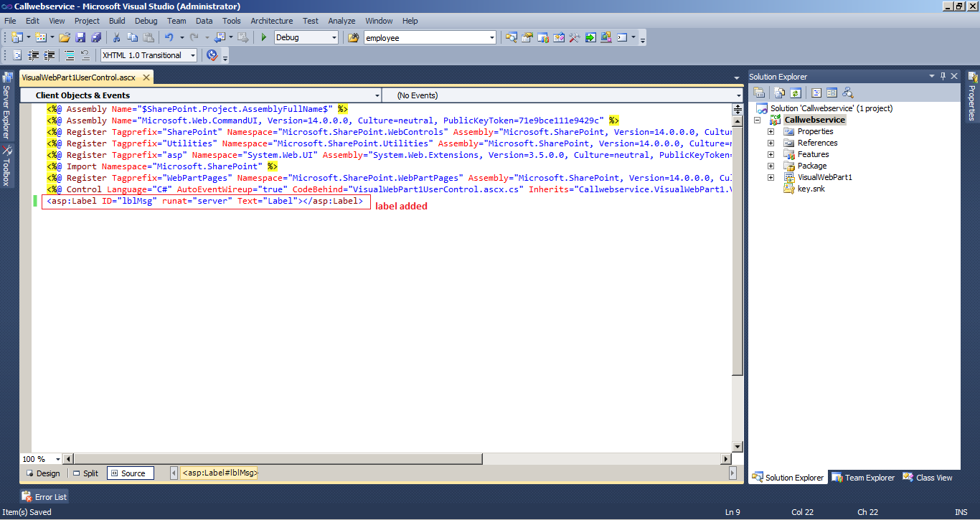Open the Debug menu

click(146, 21)
